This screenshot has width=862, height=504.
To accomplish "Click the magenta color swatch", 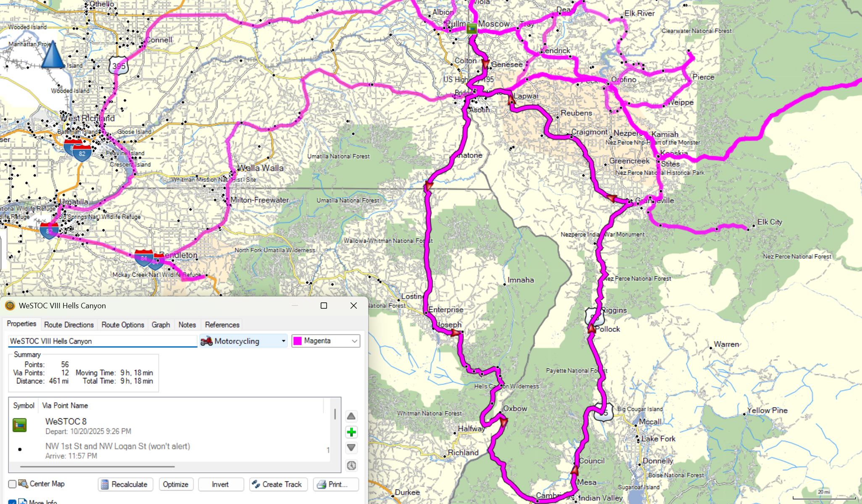I will pos(298,341).
